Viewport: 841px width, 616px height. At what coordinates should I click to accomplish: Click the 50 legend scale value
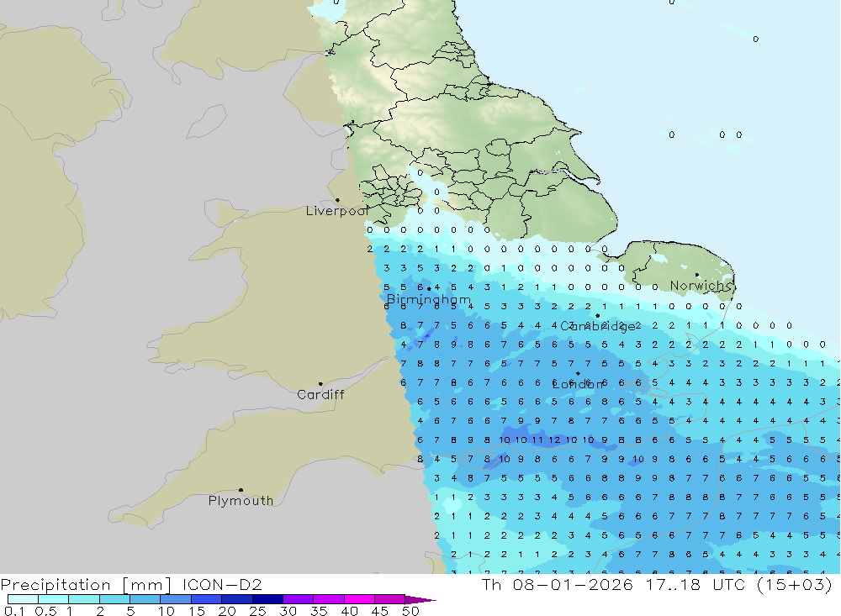tap(410, 611)
